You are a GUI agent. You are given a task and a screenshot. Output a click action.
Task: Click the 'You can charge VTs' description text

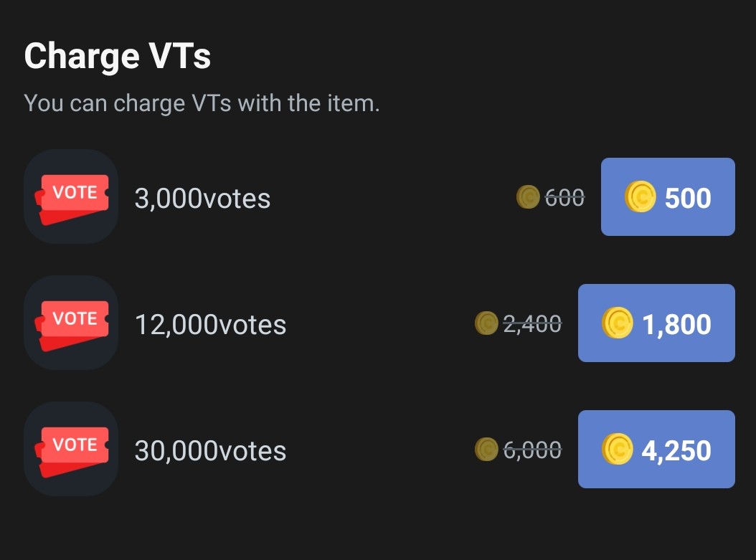click(202, 103)
